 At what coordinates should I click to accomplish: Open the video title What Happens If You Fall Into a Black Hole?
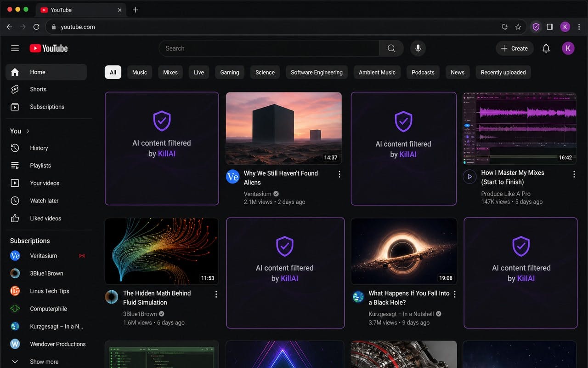point(409,298)
